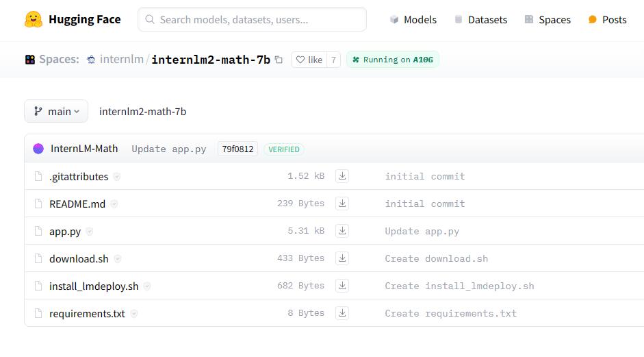Open the Datasets menu item

tap(487, 20)
